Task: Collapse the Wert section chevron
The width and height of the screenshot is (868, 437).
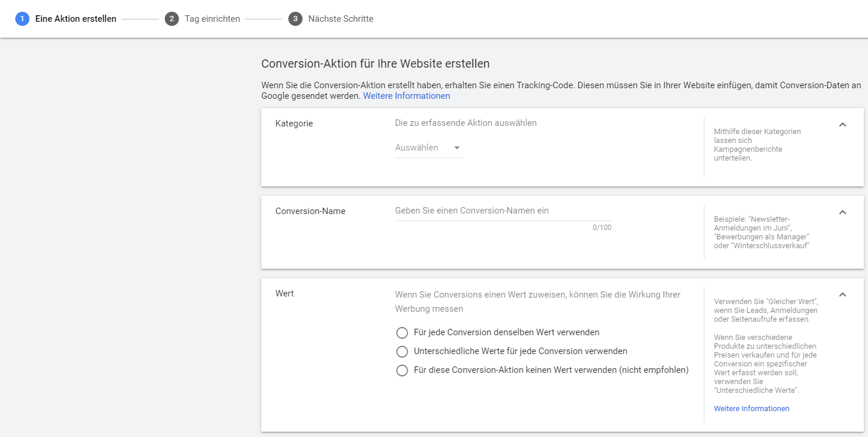Action: pyautogui.click(x=843, y=295)
